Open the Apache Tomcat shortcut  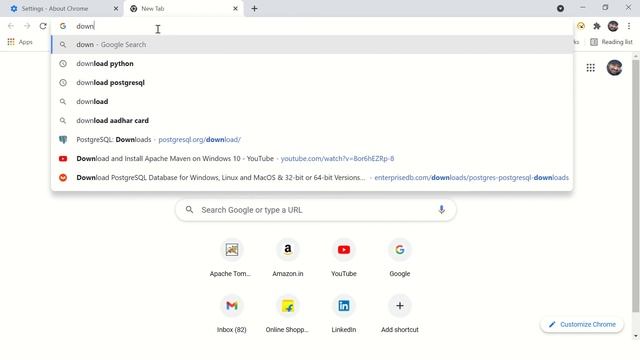tap(231, 259)
